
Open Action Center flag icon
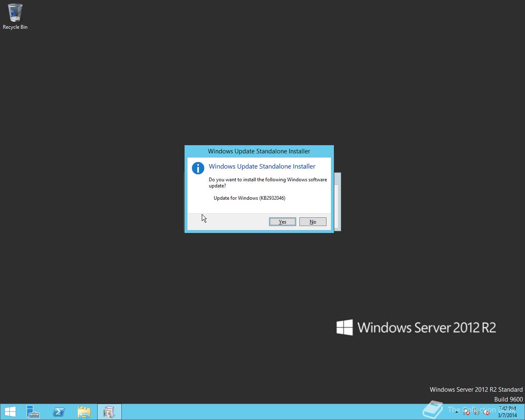point(466,412)
